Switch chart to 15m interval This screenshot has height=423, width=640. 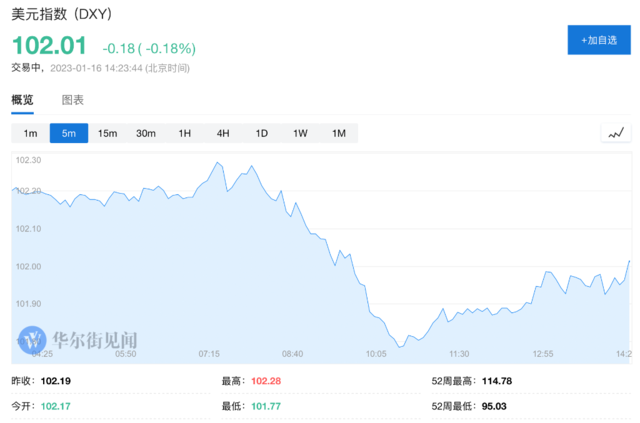[107, 134]
